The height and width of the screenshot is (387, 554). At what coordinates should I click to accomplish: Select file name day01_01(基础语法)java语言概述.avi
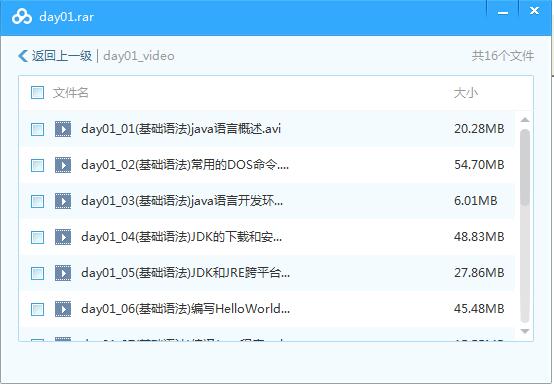pyautogui.click(x=181, y=129)
